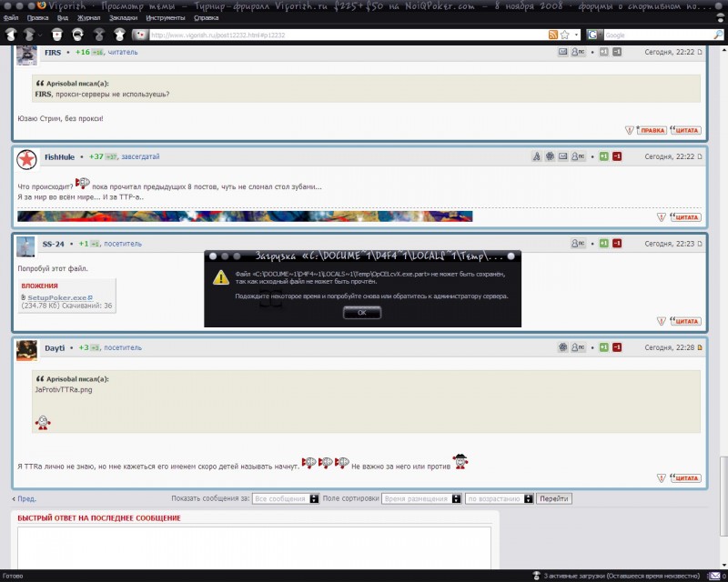Stop page loading with the X toolbar icon
728x582 pixels.
coord(99,35)
